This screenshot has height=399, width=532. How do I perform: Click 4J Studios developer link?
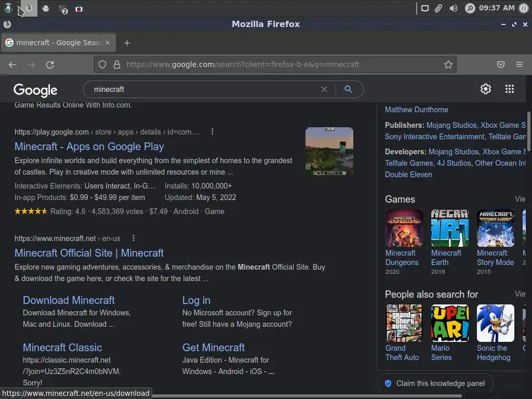454,163
